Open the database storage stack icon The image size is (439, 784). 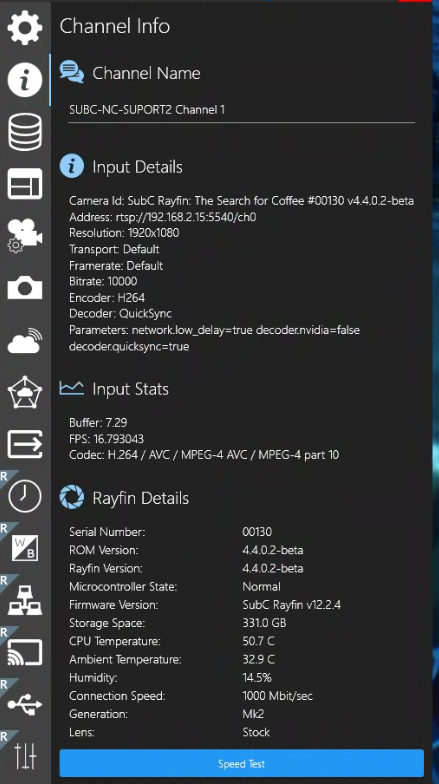tap(24, 132)
